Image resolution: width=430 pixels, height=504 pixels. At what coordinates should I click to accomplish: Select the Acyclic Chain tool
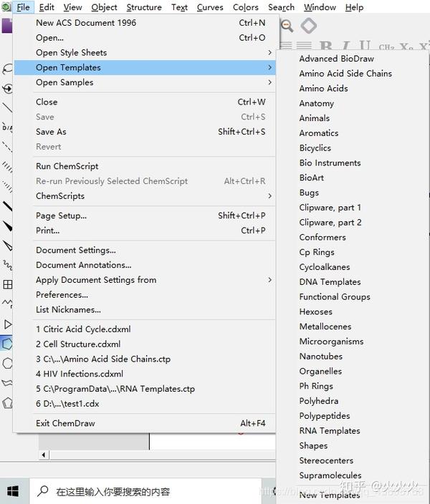coord(7,303)
